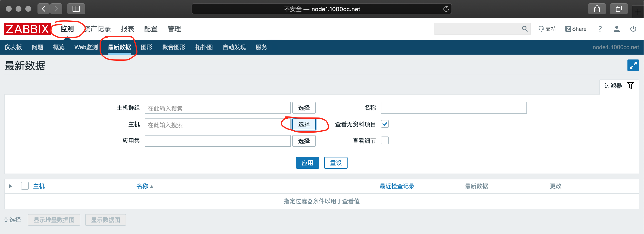Click the Safari share icon

click(x=597, y=9)
